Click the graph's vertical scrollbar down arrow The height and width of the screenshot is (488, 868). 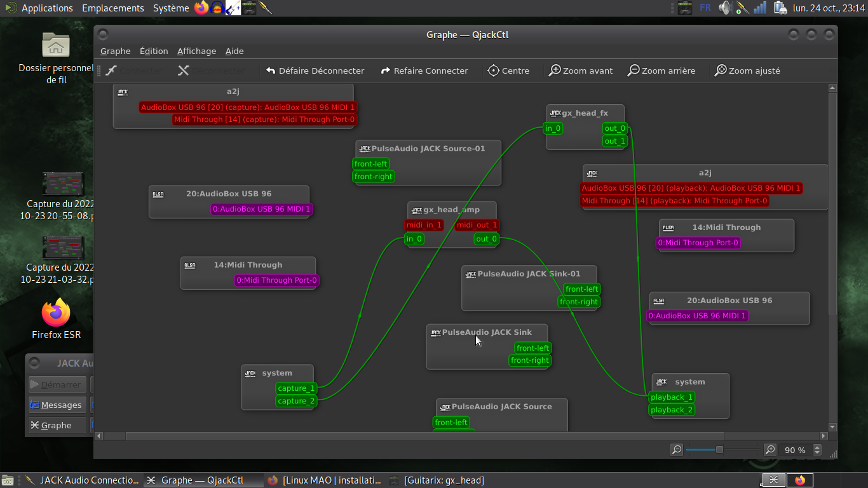[x=833, y=427]
